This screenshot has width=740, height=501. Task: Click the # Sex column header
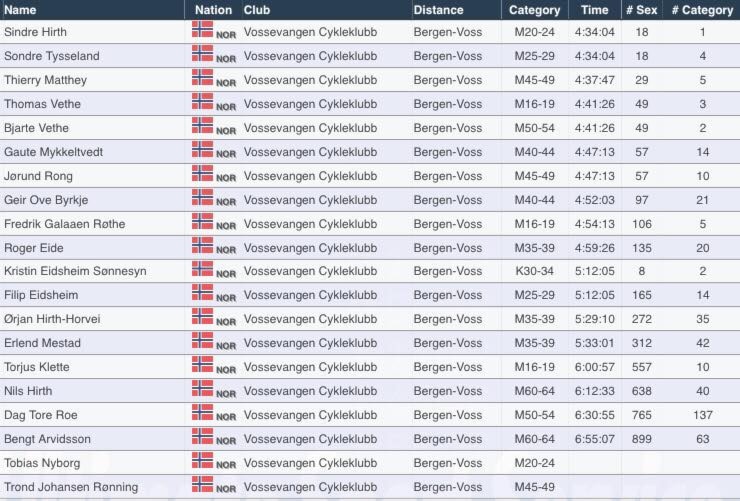[x=641, y=10]
